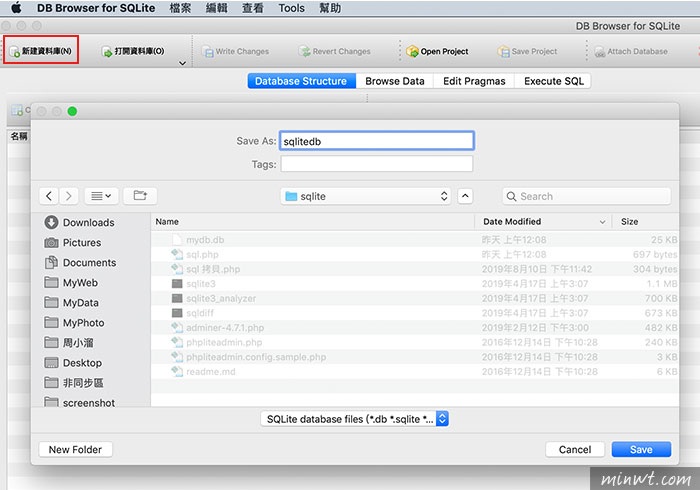Click Attach Database in the toolbar
The width and height of the screenshot is (700, 490).
[x=631, y=51]
